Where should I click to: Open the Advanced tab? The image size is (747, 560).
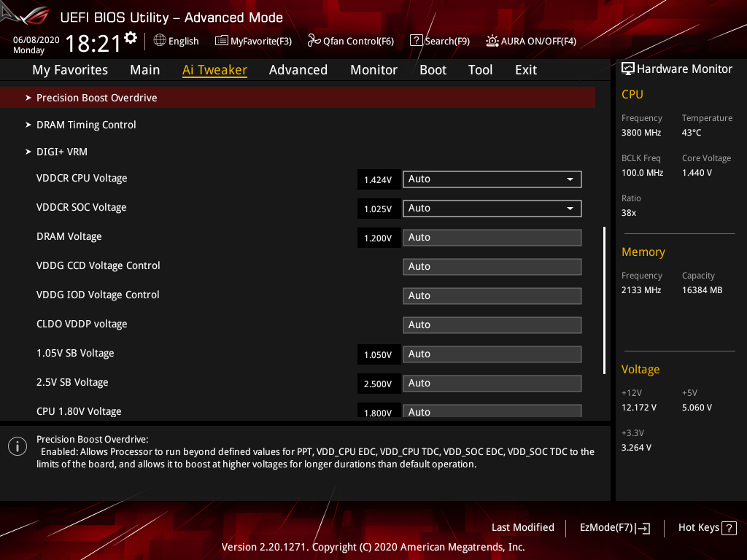tap(298, 70)
